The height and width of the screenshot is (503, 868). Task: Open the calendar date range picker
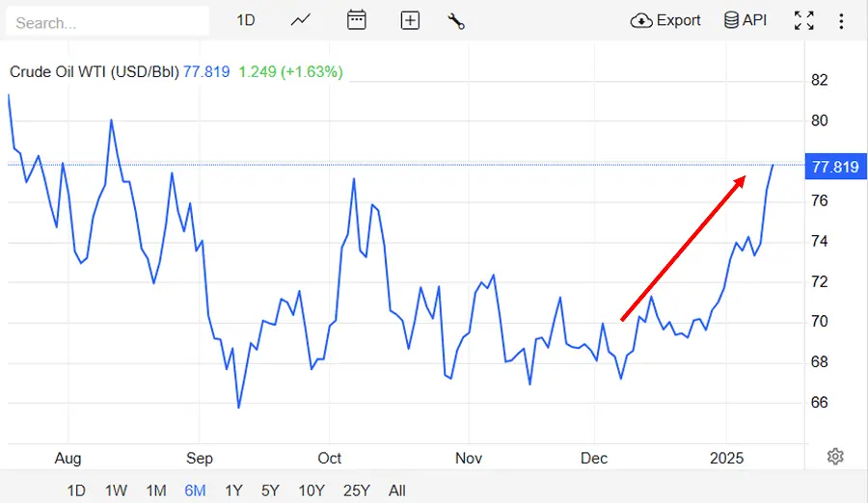357,20
